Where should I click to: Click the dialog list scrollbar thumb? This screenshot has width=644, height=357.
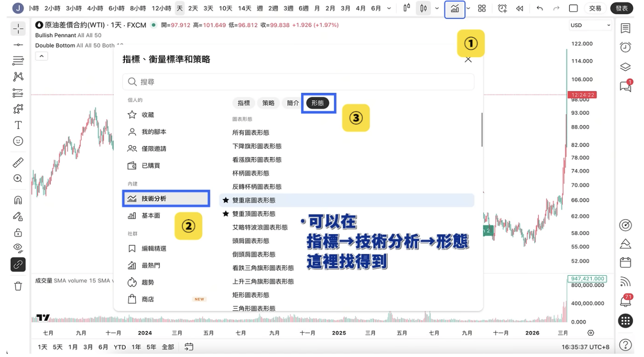click(482, 130)
